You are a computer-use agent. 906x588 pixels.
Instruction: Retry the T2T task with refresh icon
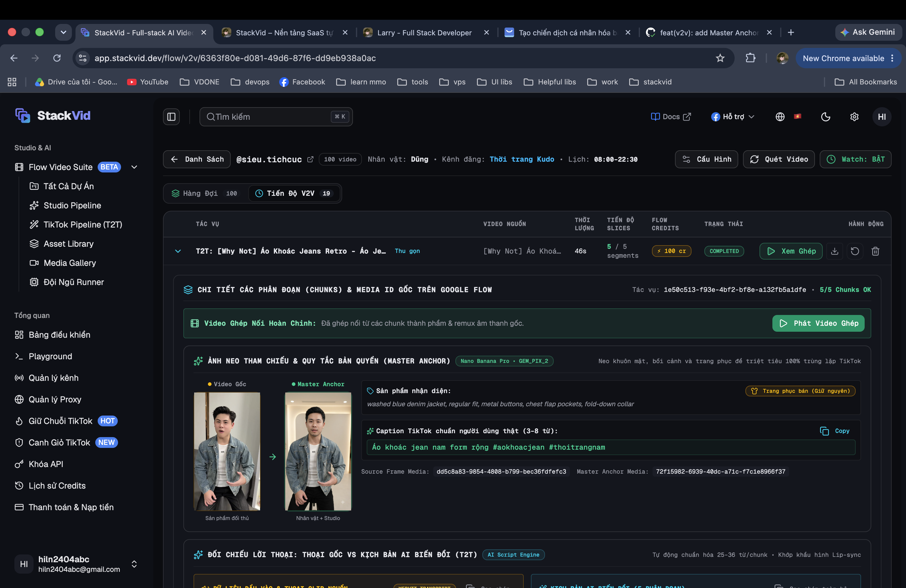point(854,251)
